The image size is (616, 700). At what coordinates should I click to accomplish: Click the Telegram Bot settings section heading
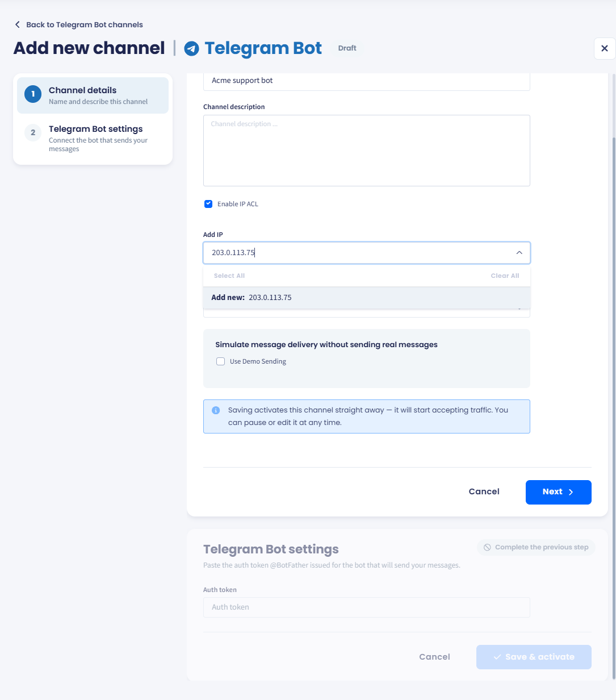coord(271,549)
